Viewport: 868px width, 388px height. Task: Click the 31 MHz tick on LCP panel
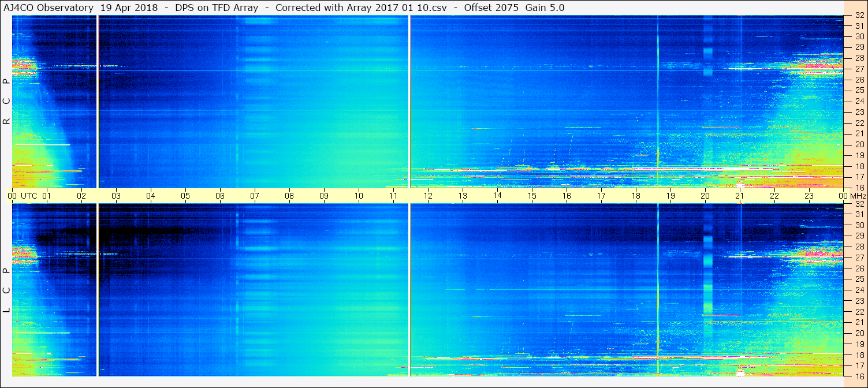859,214
